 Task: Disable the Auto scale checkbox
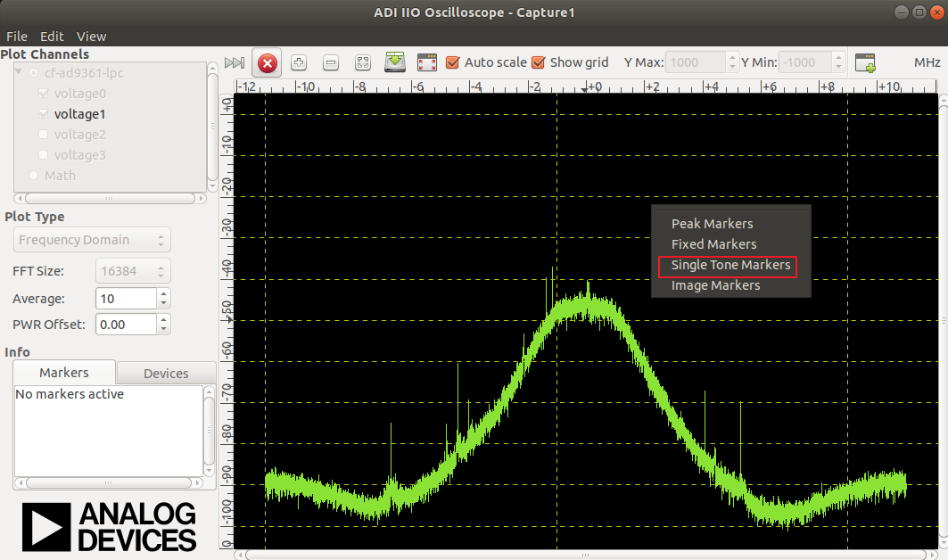click(x=453, y=62)
